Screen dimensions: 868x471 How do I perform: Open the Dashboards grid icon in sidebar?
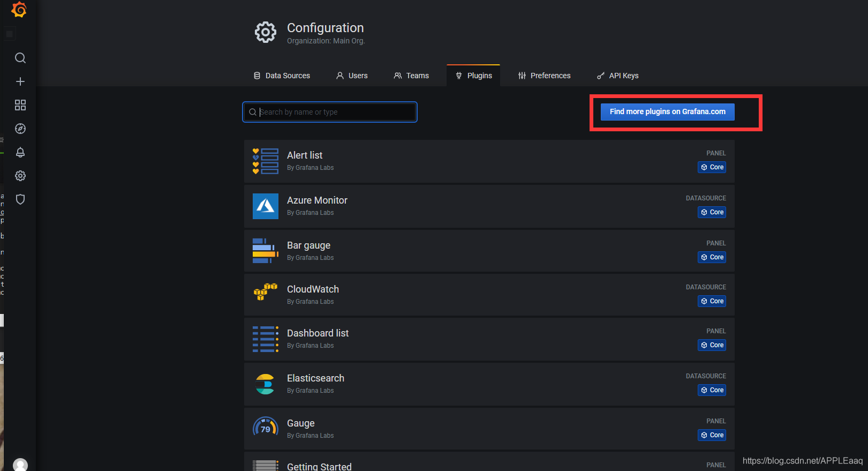[x=20, y=105]
